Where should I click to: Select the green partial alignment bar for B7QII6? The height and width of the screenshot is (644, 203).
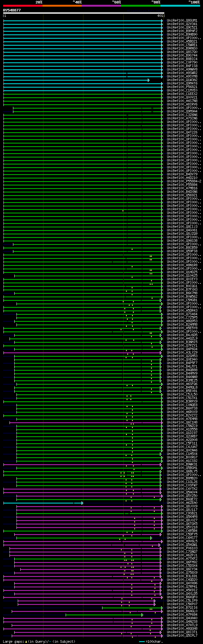(x=133, y=608)
